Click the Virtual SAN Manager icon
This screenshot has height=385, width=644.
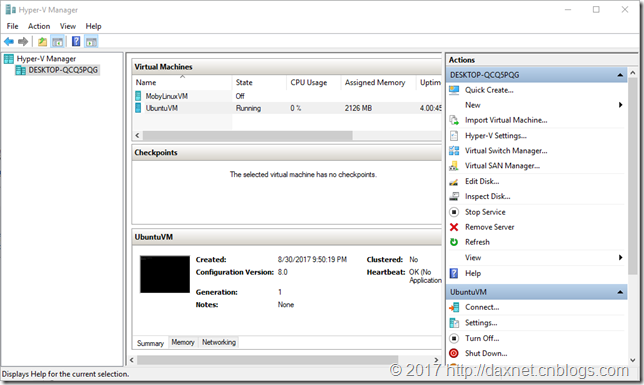click(454, 166)
